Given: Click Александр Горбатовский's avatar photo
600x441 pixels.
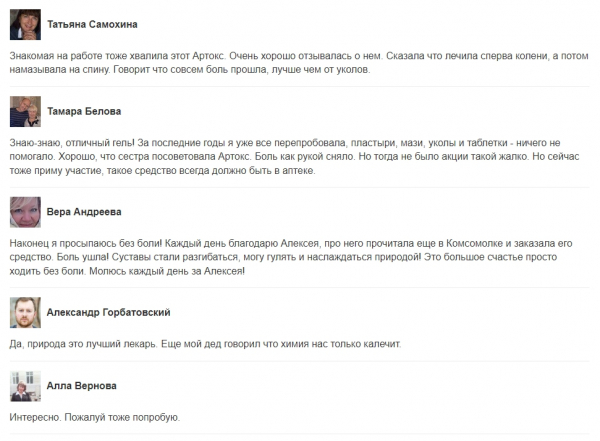Looking at the screenshot, I should [x=25, y=312].
